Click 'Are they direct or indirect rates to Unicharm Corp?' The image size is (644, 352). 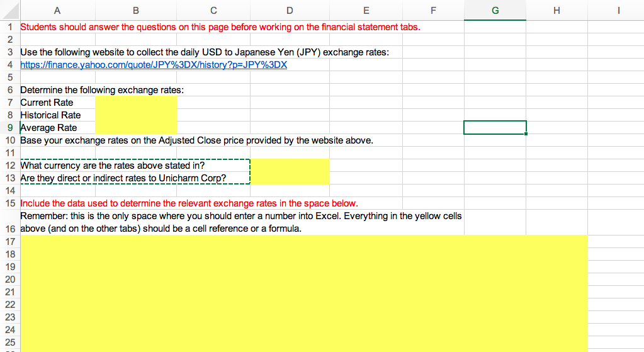click(x=123, y=178)
